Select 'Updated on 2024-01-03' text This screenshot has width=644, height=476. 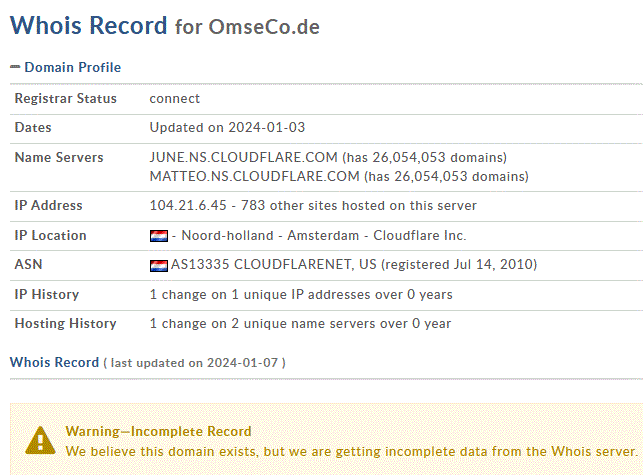(x=227, y=128)
